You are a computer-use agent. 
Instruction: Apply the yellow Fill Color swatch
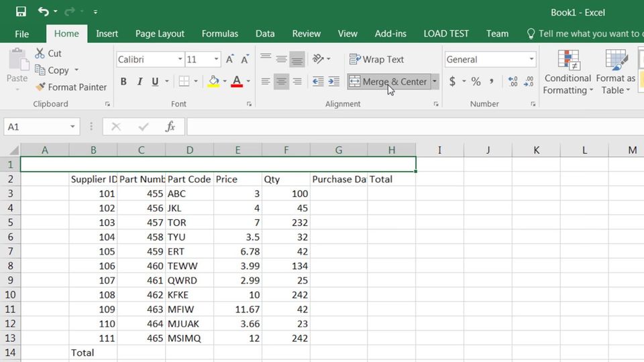pos(213,82)
